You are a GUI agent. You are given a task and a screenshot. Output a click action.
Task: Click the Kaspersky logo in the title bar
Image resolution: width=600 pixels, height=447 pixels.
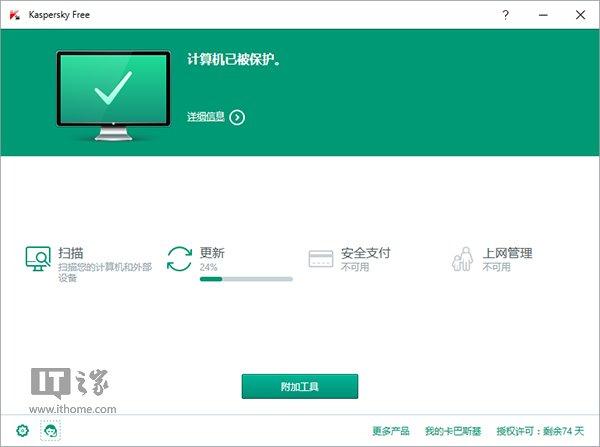tap(15, 15)
